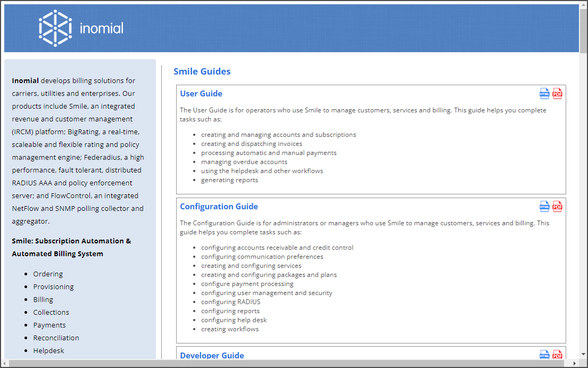Click 'creating and configuring packages and plans'
The height and width of the screenshot is (368, 588).
tap(269, 275)
